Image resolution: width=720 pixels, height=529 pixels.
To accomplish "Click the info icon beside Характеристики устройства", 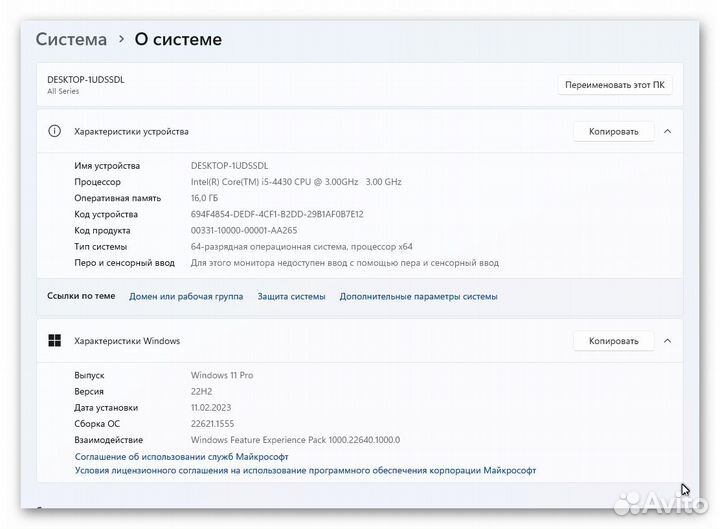I will pos(55,131).
